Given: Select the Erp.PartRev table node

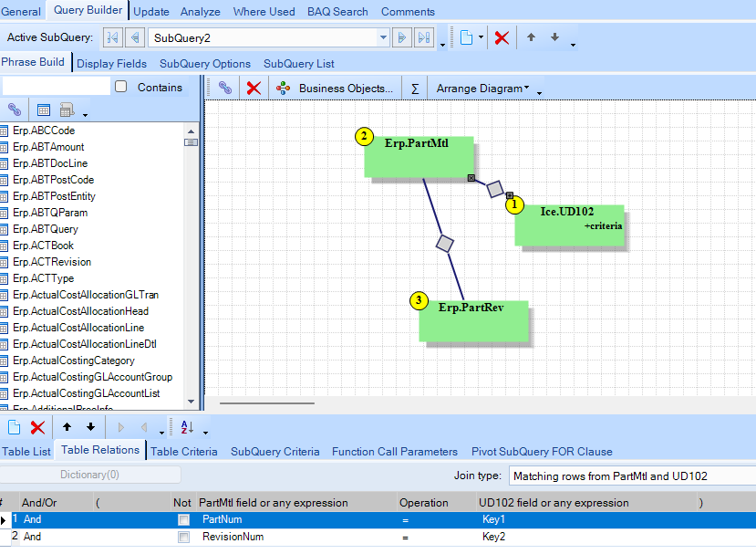Looking at the screenshot, I should coord(473,321).
